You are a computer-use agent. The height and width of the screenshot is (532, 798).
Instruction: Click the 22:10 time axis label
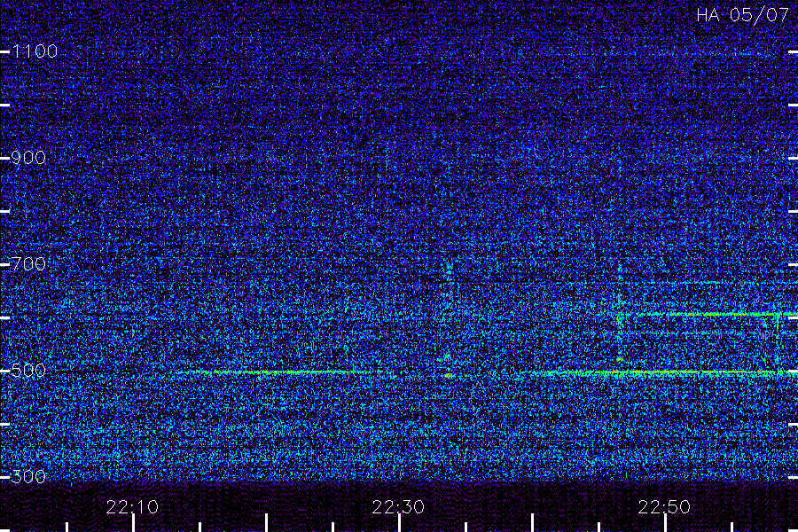point(132,507)
